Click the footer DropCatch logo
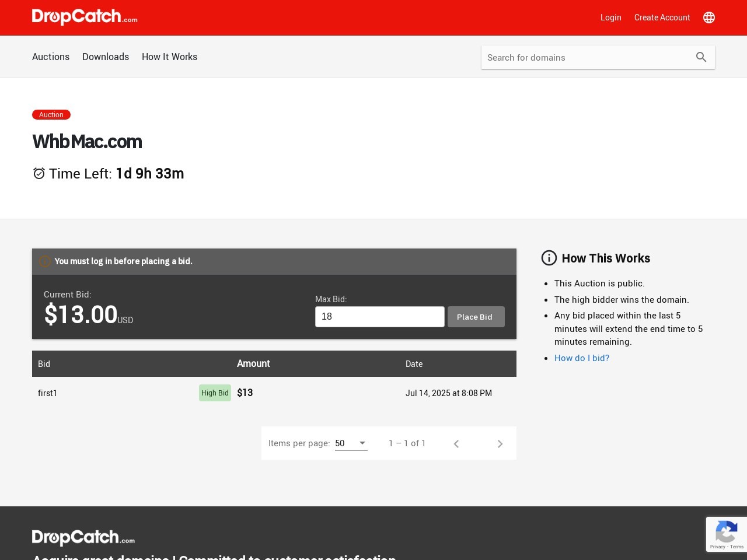Image resolution: width=747 pixels, height=560 pixels. click(83, 537)
